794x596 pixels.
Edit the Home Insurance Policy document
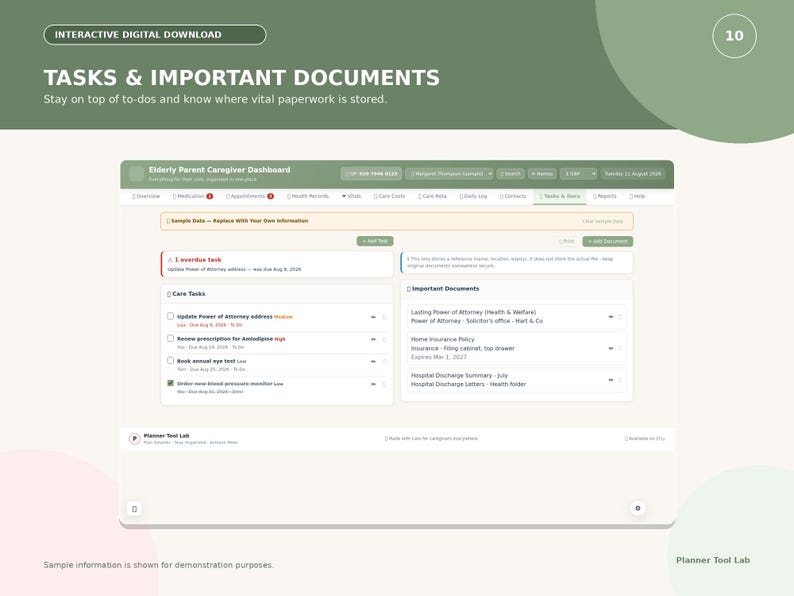[x=611, y=348]
